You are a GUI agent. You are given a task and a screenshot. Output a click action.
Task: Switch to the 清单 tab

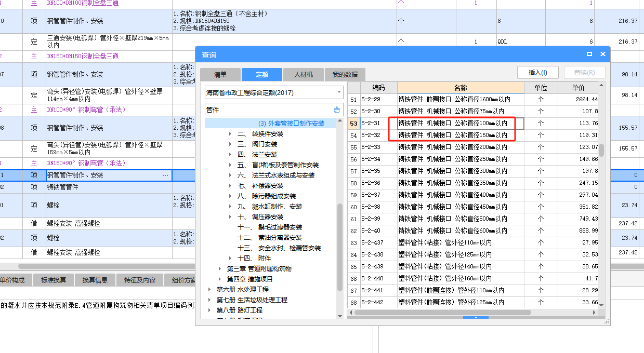point(220,75)
